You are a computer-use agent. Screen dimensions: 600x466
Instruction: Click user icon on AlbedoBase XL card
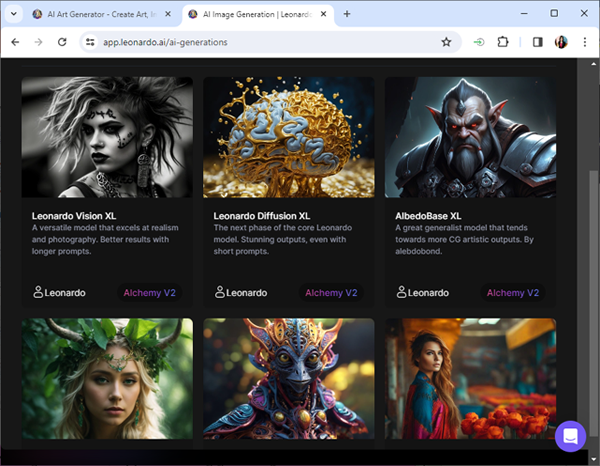click(x=401, y=292)
